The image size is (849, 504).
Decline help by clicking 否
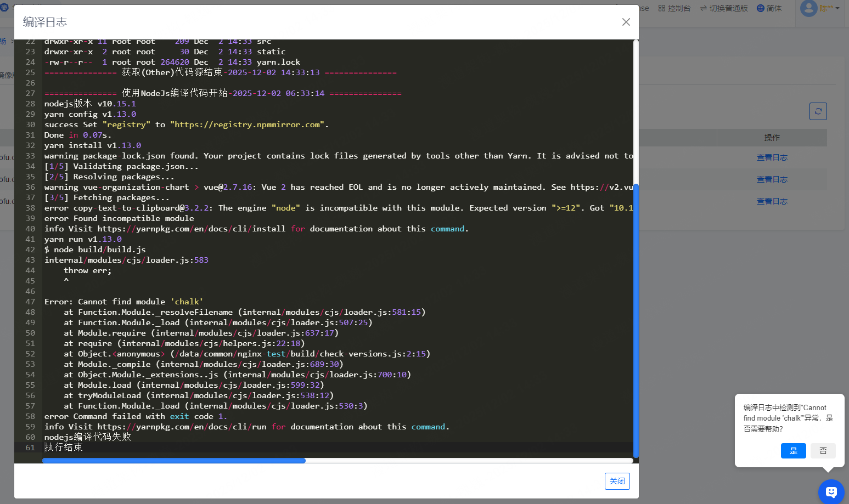coord(823,451)
